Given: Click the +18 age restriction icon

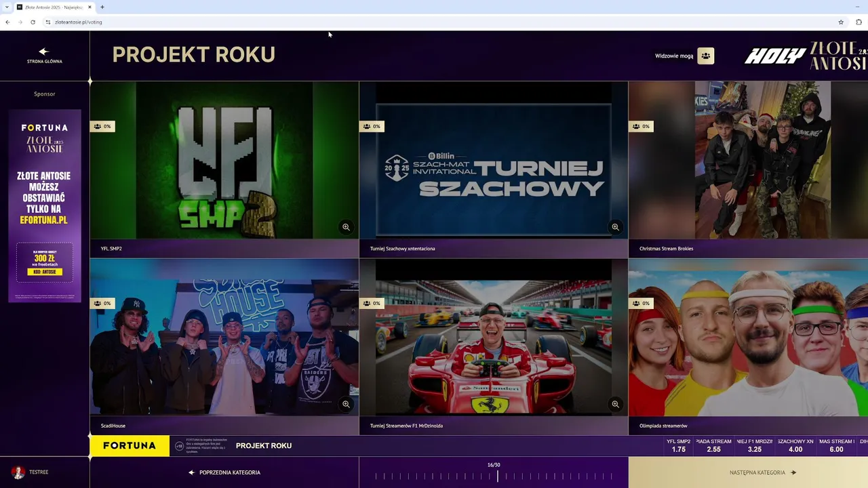Looking at the screenshot, I should (179, 445).
